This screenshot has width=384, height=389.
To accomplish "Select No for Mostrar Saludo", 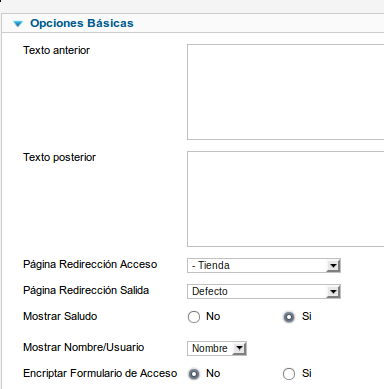I will coord(194,317).
